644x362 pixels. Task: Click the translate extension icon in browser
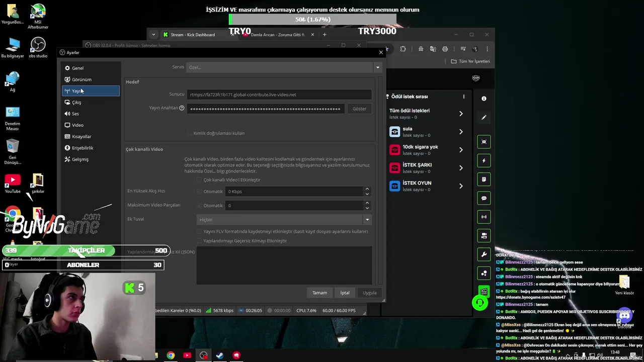433,49
